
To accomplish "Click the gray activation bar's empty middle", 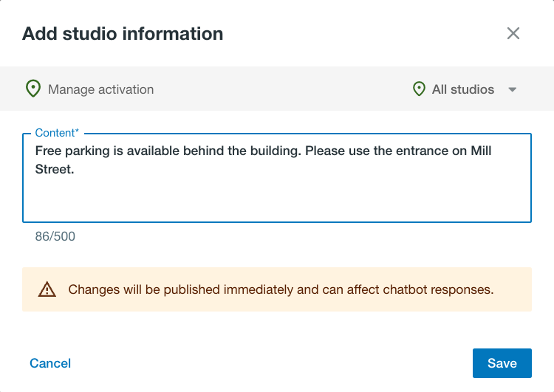I will [283, 89].
